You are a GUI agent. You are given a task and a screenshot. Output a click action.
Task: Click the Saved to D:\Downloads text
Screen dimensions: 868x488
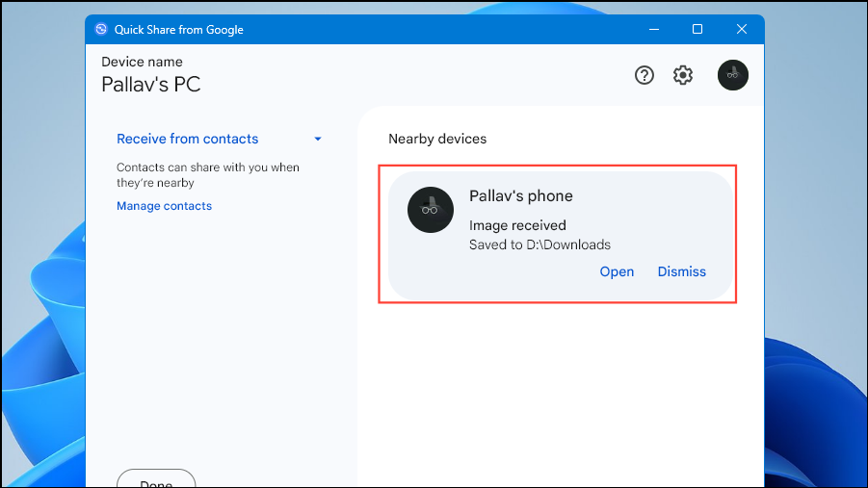pos(539,244)
